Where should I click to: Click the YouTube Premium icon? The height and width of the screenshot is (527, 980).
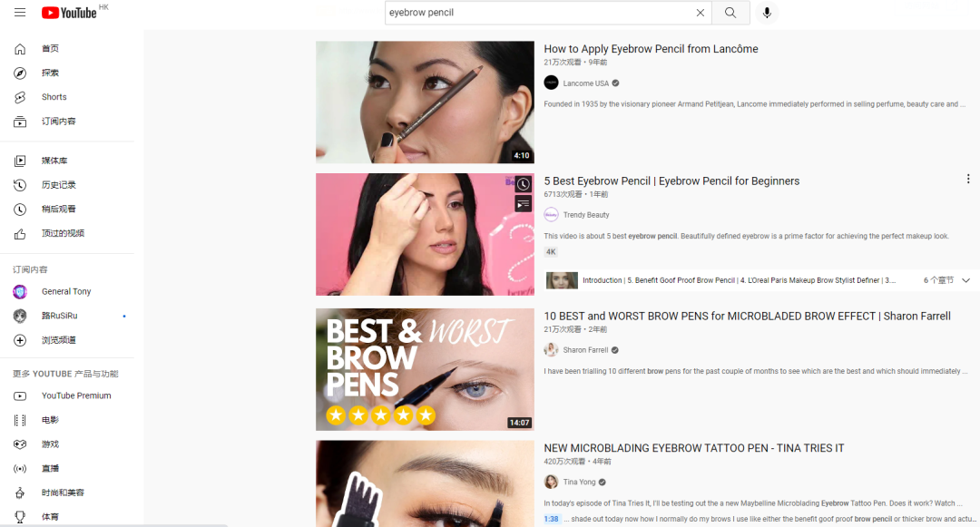[20, 395]
